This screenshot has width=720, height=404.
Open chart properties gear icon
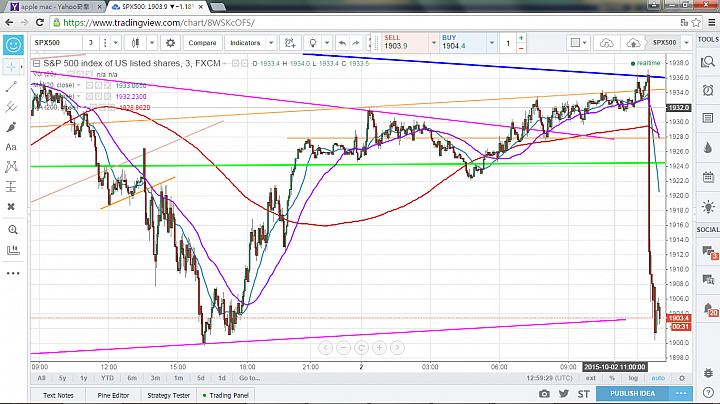(x=170, y=43)
